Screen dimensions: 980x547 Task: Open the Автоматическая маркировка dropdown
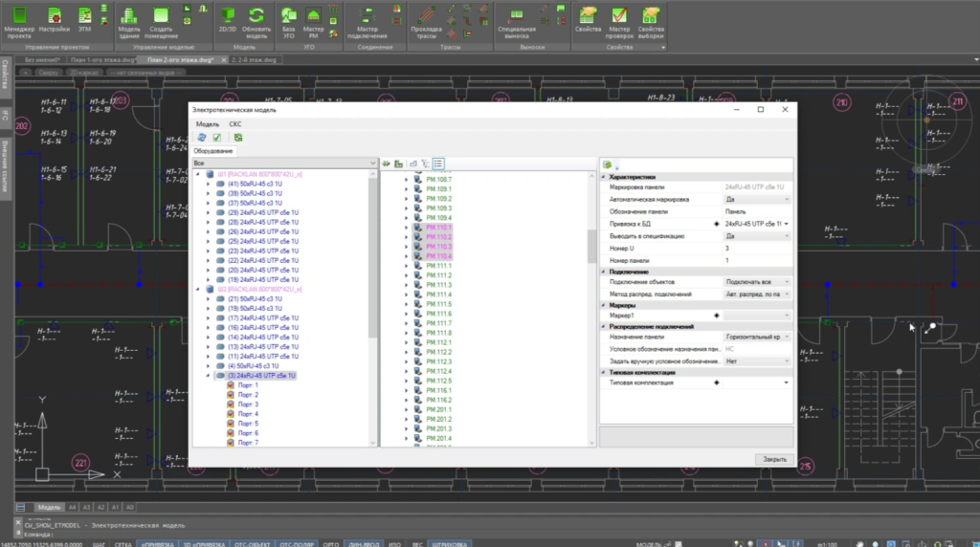(x=786, y=199)
